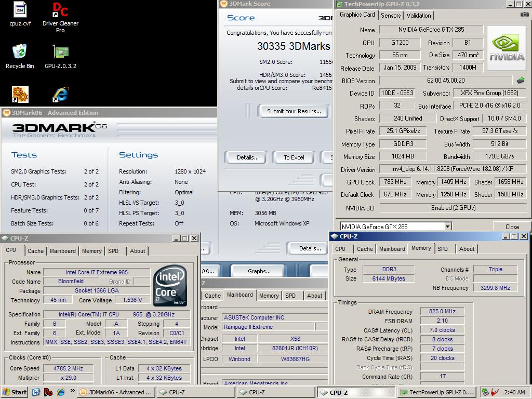Click Driver Cleaner quick launch icon

tap(48, 392)
